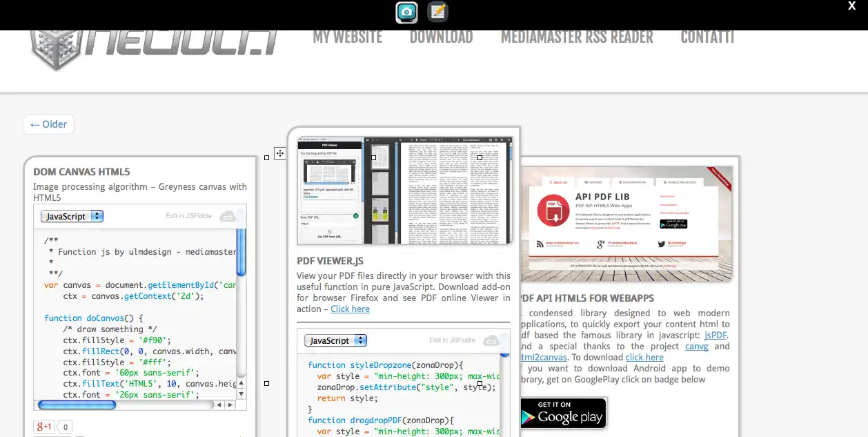Close the capture overlay with the X
Screen dimensions: 868x437
[x=852, y=6]
